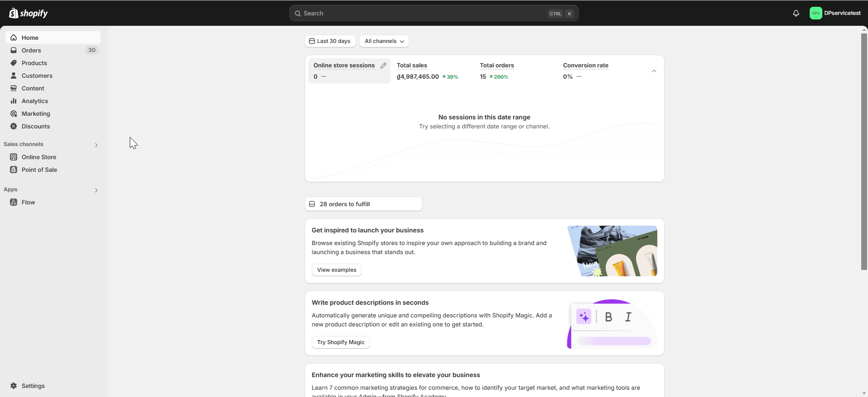Screen dimensions: 868x397
Task: Click calendar icon in date filter
Action: click(x=312, y=41)
